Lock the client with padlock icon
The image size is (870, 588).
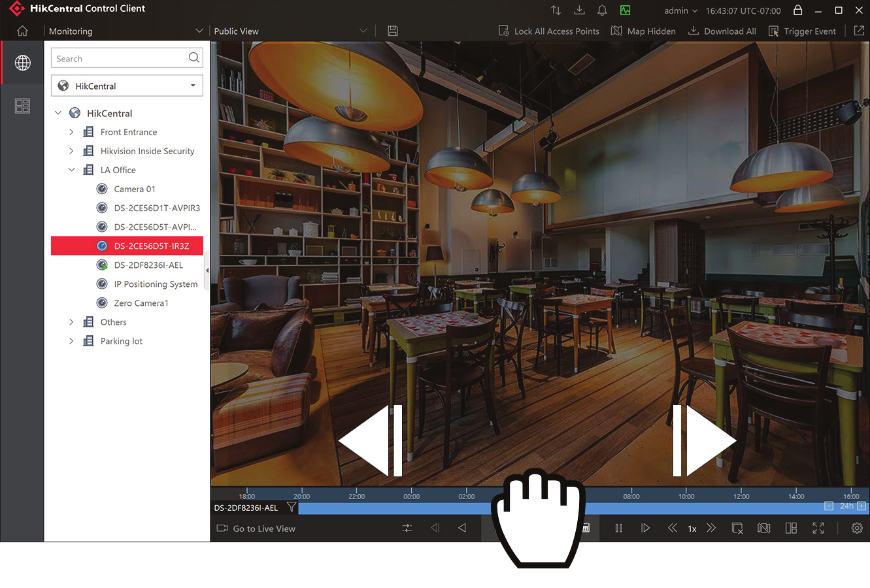click(x=797, y=10)
